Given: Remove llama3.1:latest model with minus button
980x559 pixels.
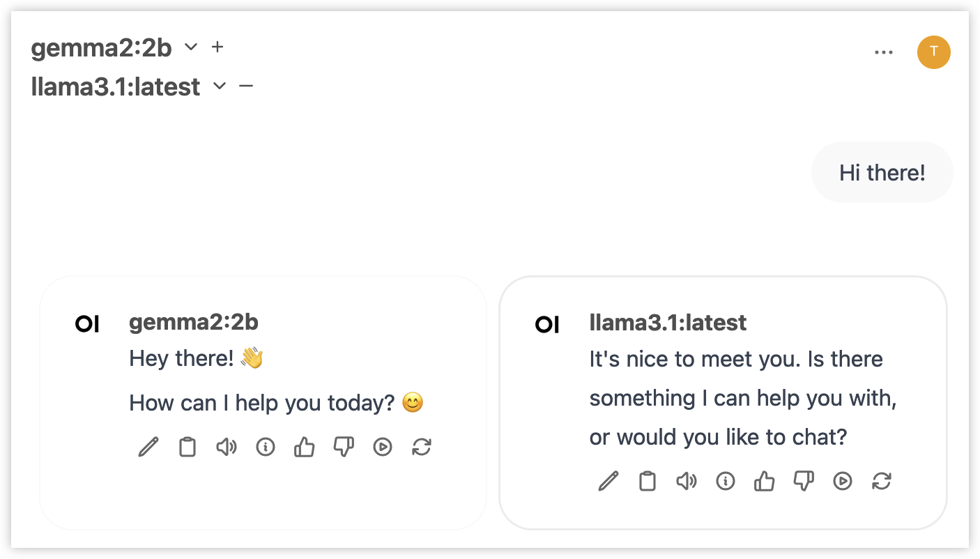Looking at the screenshot, I should tap(246, 86).
